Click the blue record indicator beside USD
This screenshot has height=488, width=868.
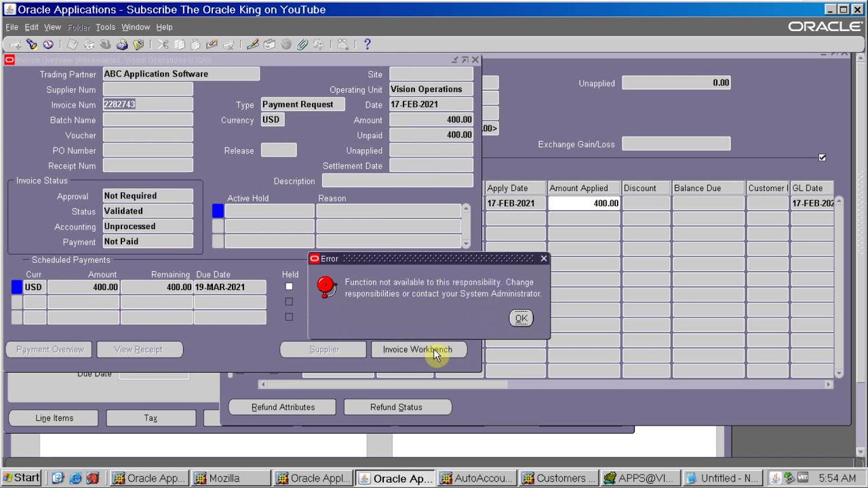tap(17, 287)
